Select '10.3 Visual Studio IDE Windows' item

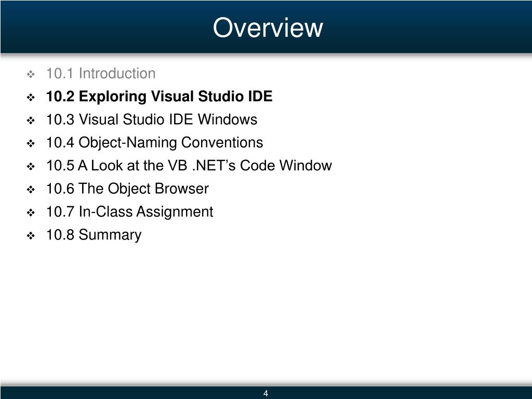[152, 119]
